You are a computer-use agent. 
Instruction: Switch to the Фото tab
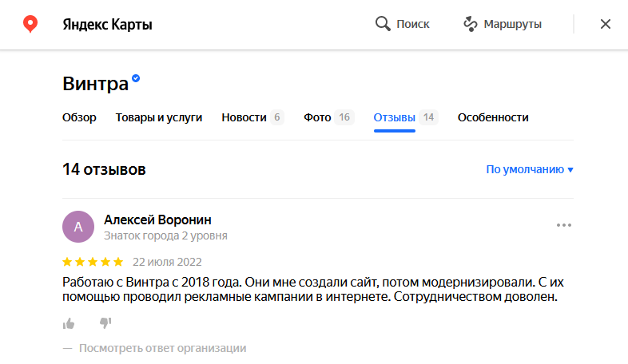tap(317, 117)
